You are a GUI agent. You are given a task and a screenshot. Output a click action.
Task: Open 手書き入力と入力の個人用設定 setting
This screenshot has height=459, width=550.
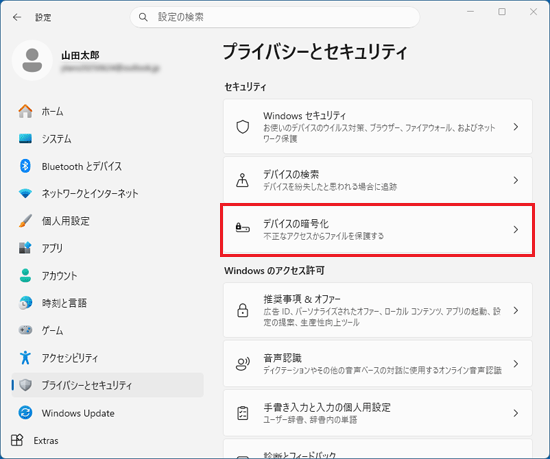click(x=378, y=413)
